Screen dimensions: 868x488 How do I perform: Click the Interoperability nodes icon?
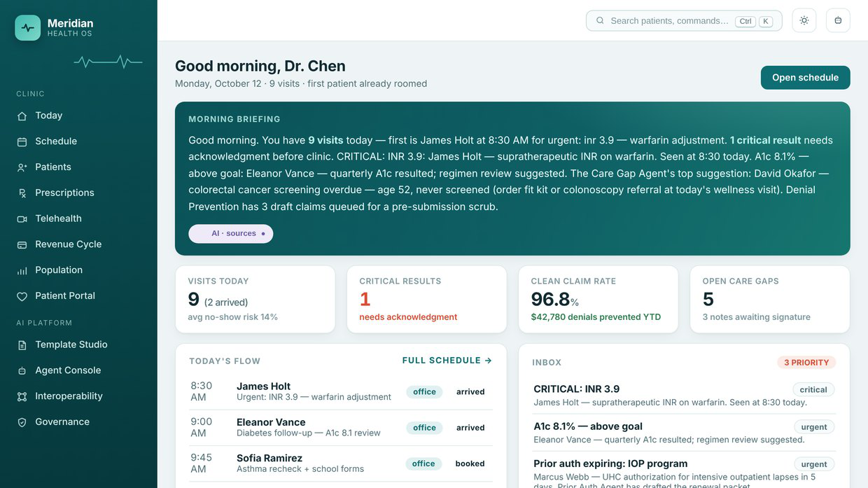[22, 396]
